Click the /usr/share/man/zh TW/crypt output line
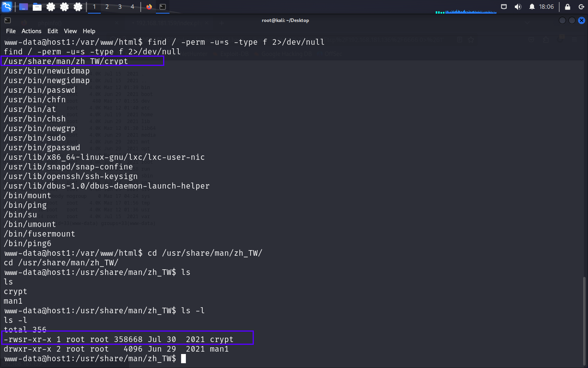Screen dimensions: 588x368 coord(66,61)
